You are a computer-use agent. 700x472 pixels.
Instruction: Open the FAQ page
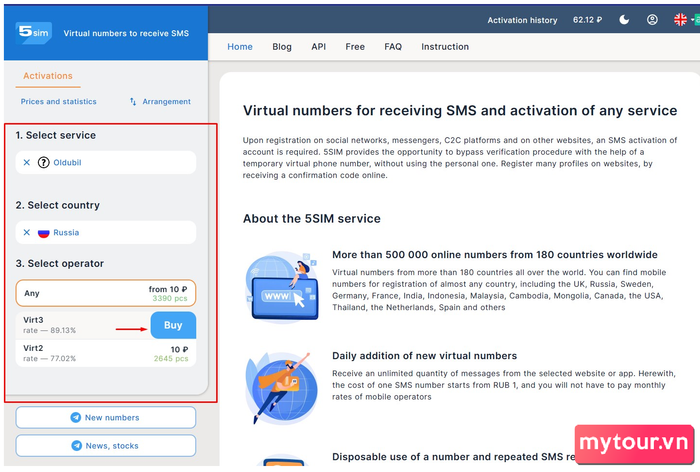[x=393, y=47]
